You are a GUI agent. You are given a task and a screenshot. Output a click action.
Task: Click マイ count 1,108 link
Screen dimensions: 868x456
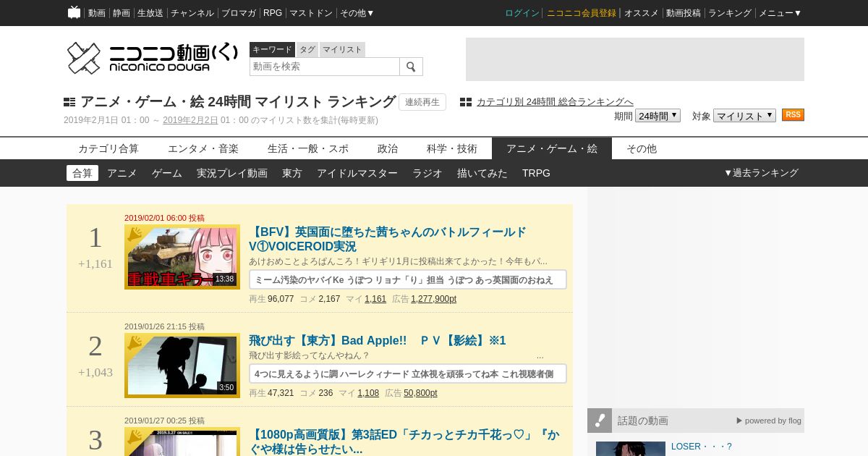click(368, 393)
